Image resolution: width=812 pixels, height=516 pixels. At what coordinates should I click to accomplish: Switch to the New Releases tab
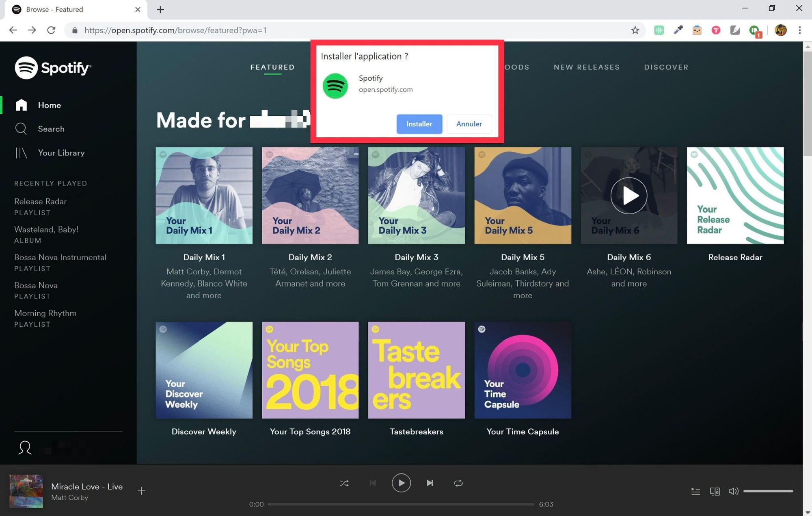(x=586, y=67)
